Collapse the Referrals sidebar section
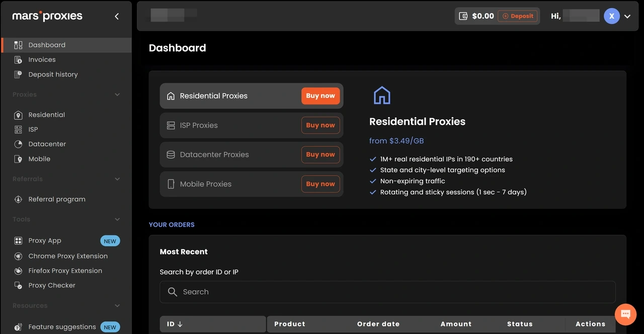The image size is (644, 334). pyautogui.click(x=117, y=179)
